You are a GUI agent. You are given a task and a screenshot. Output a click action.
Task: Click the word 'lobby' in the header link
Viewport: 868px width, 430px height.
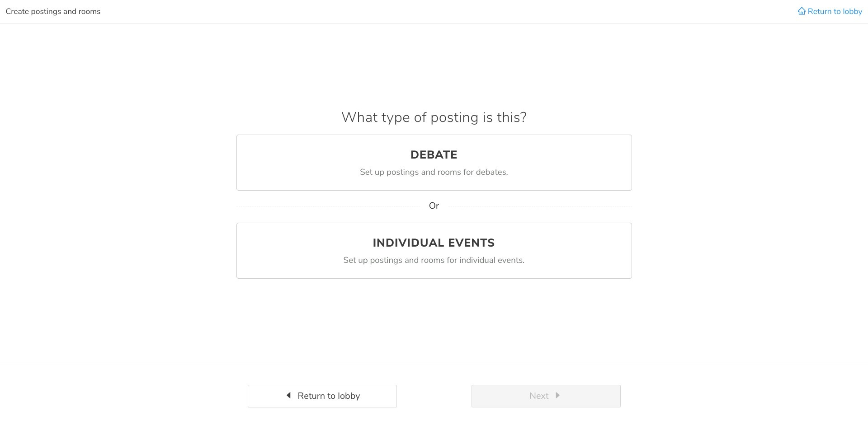852,11
